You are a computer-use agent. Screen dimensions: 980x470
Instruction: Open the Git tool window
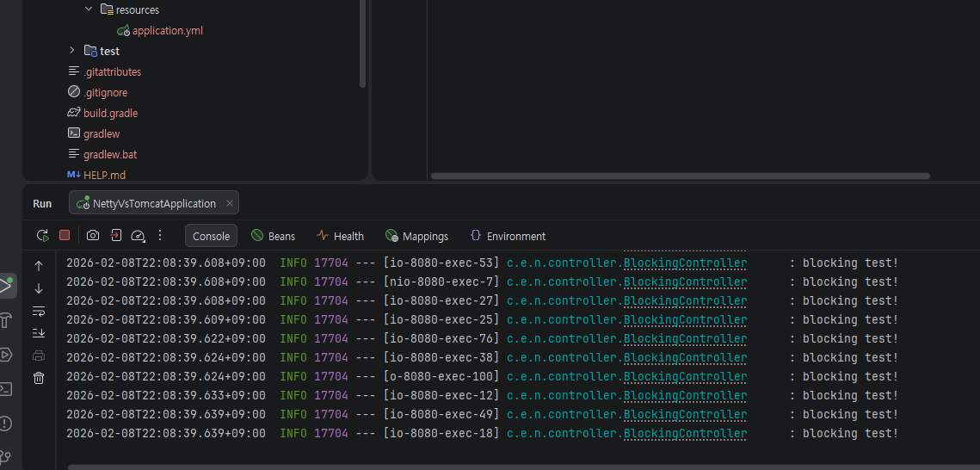pyautogui.click(x=5, y=457)
